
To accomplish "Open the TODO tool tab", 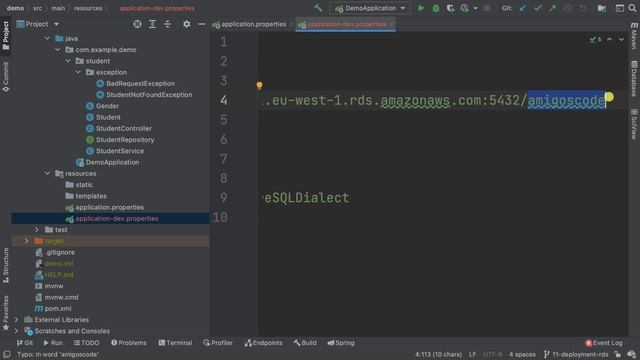I will [86, 343].
